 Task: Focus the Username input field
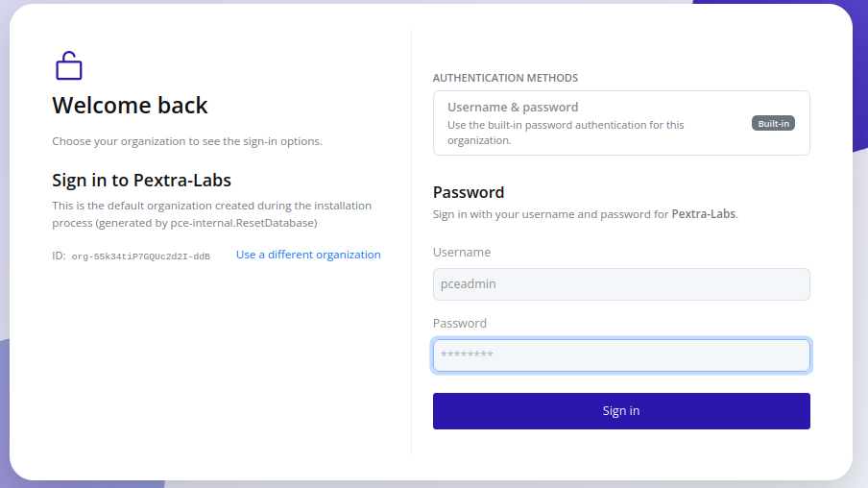click(x=621, y=284)
